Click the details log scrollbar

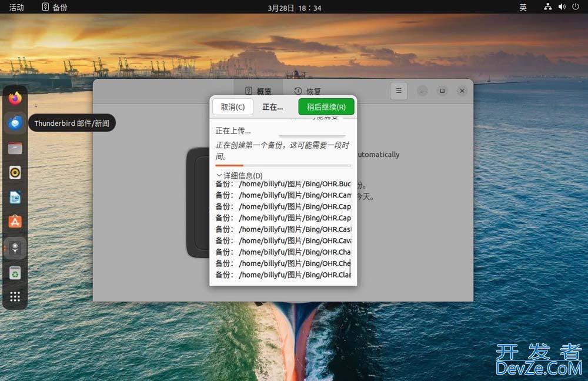[x=350, y=267]
